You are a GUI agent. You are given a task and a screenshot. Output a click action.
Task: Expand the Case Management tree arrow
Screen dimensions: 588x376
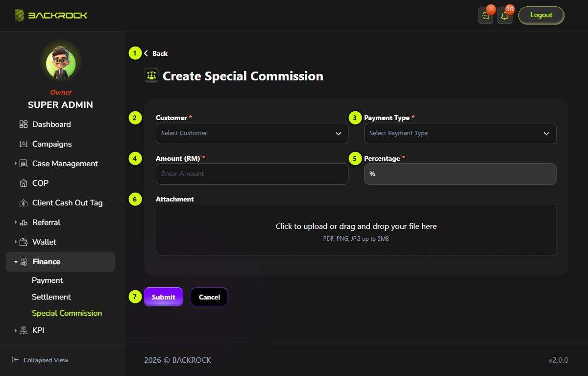16,164
